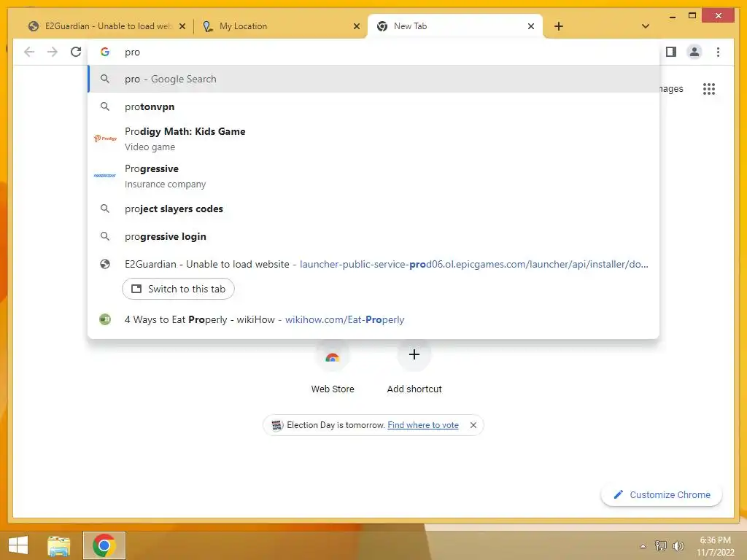Open File Explorer from the taskbar
This screenshot has height=560, width=747.
pyautogui.click(x=59, y=545)
